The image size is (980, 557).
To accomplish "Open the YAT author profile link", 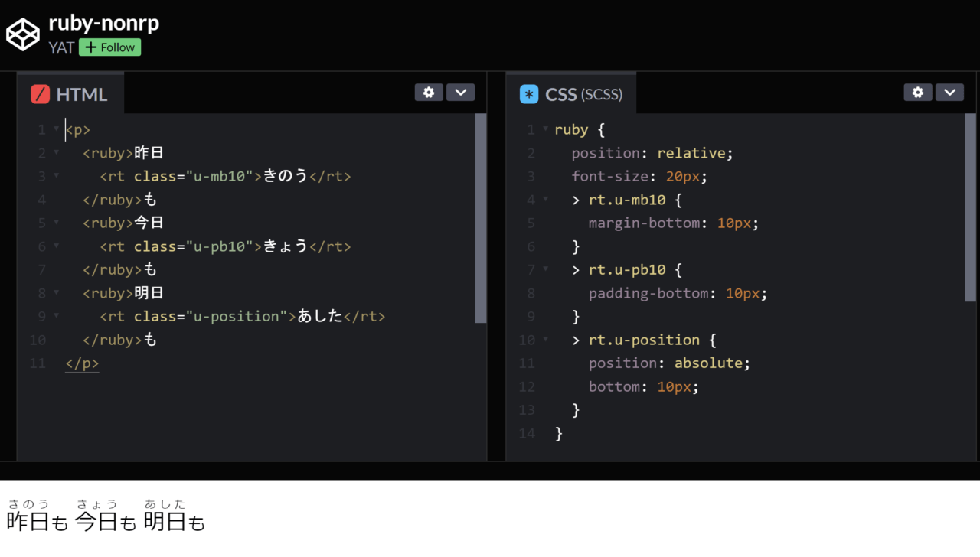I will click(x=61, y=47).
